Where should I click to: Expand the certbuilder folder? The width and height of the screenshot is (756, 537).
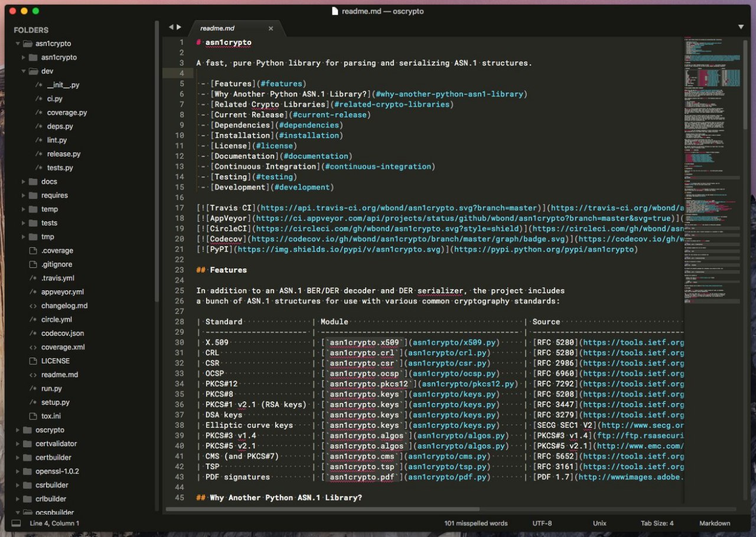(x=18, y=457)
